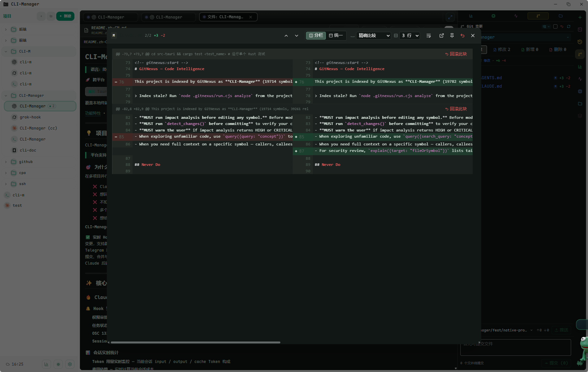The image size is (588, 372).
Task: Switch diff to split view 分栏
Action: [x=316, y=35]
